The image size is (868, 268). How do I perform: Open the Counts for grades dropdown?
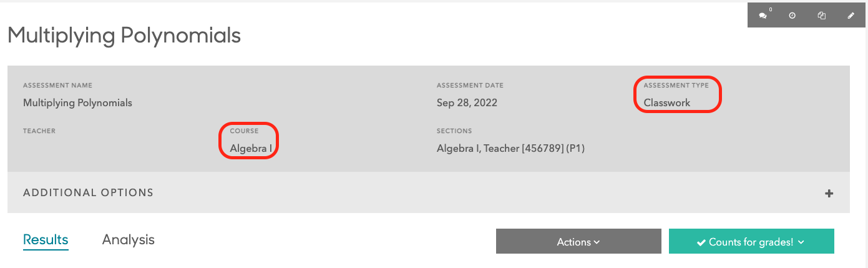point(751,242)
